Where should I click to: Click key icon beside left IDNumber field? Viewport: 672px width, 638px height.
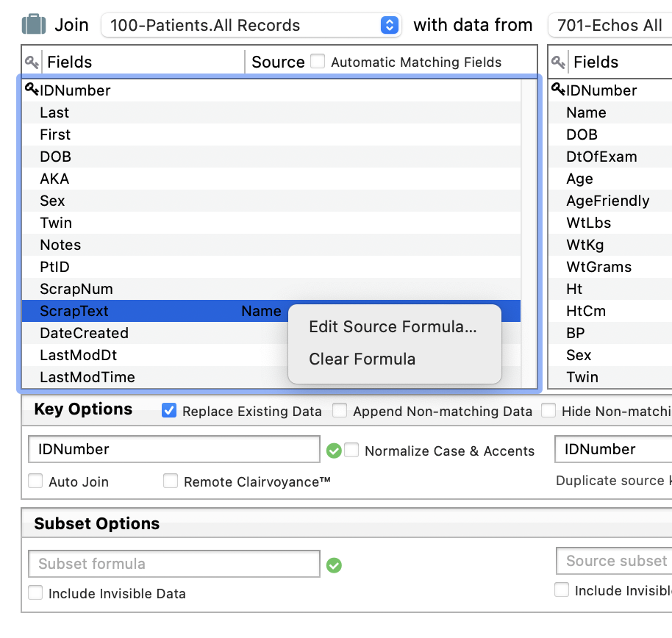[32, 90]
